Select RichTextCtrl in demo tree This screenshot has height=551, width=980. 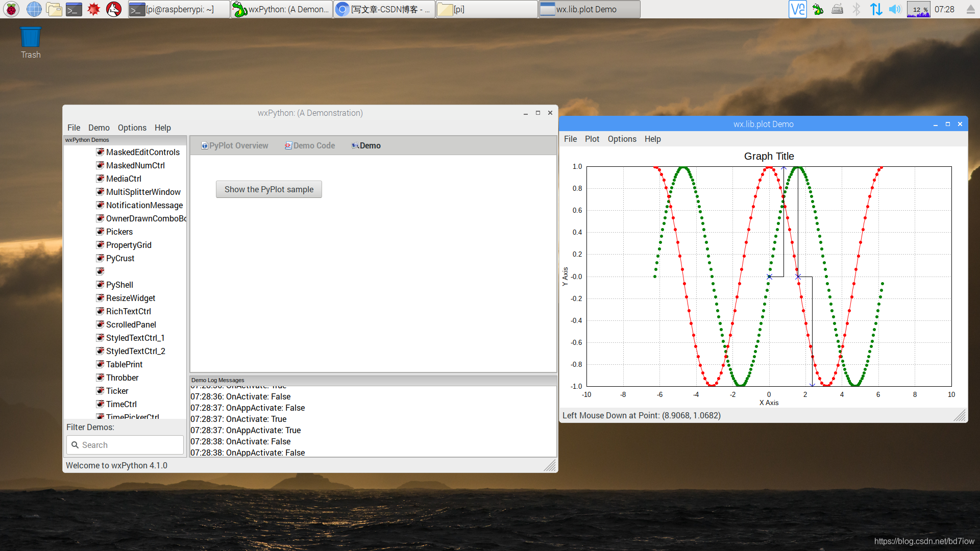128,311
